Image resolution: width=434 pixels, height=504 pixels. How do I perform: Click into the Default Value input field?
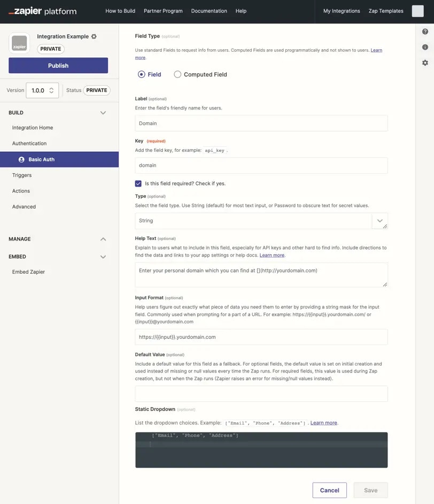click(x=261, y=394)
